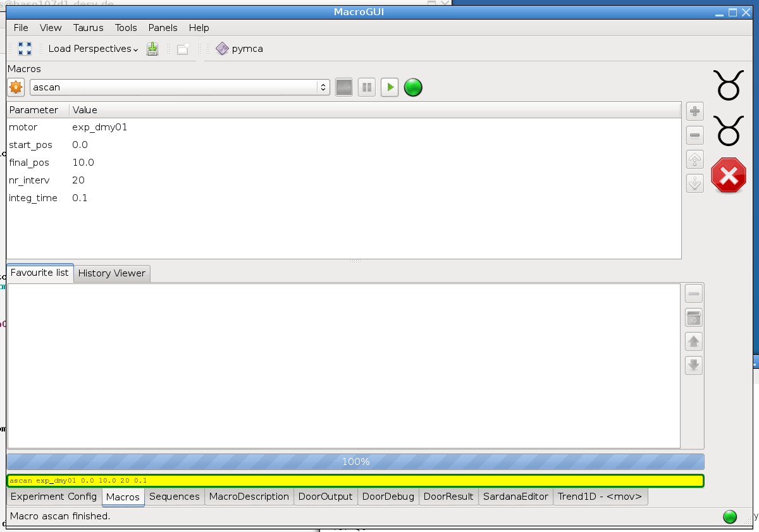759x532 pixels.
Task: Switch to the History Viewer tab
Action: click(112, 273)
